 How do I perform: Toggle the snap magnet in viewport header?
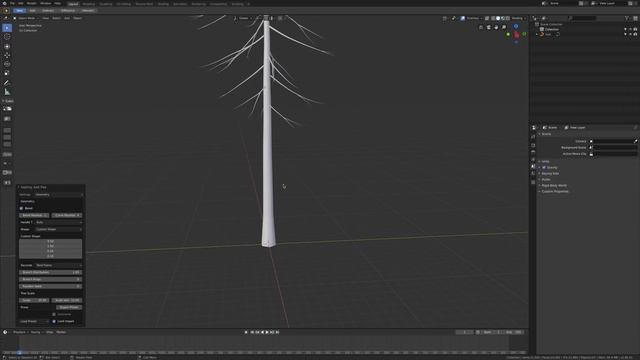click(x=266, y=18)
